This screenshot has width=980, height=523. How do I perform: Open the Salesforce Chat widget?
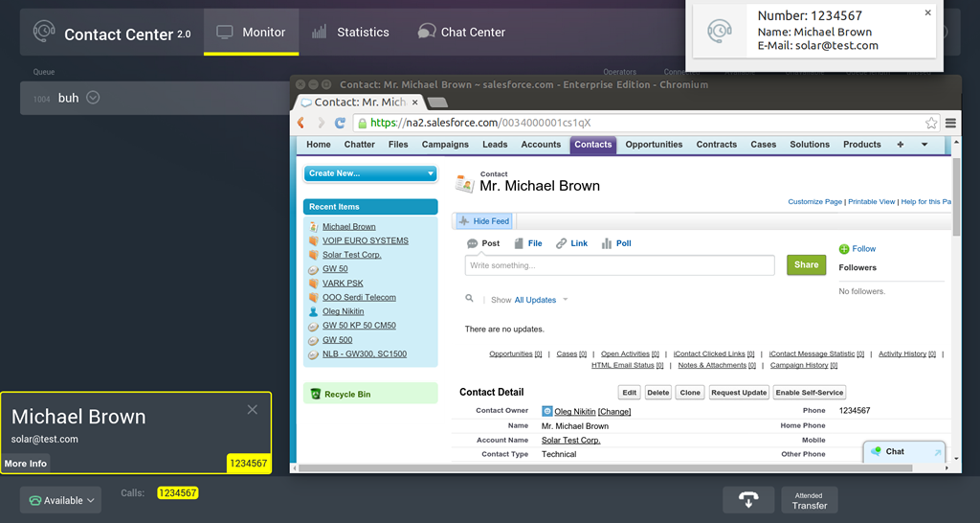click(904, 452)
